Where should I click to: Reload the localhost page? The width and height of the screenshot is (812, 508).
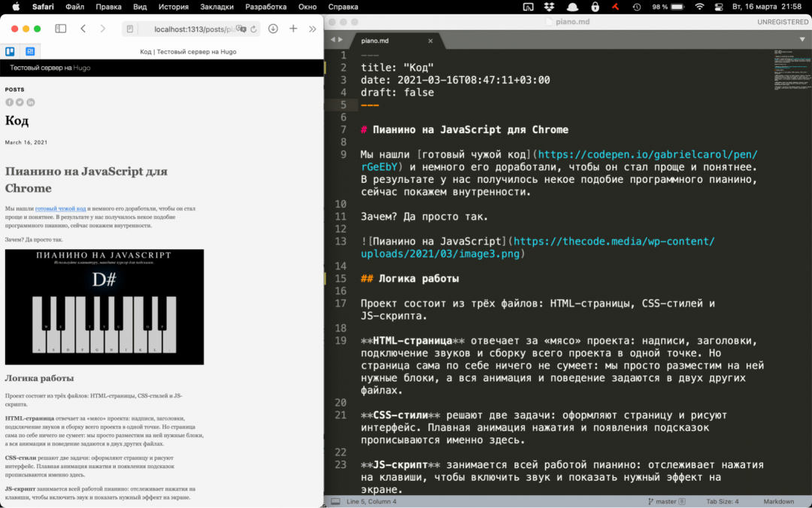[253, 29]
